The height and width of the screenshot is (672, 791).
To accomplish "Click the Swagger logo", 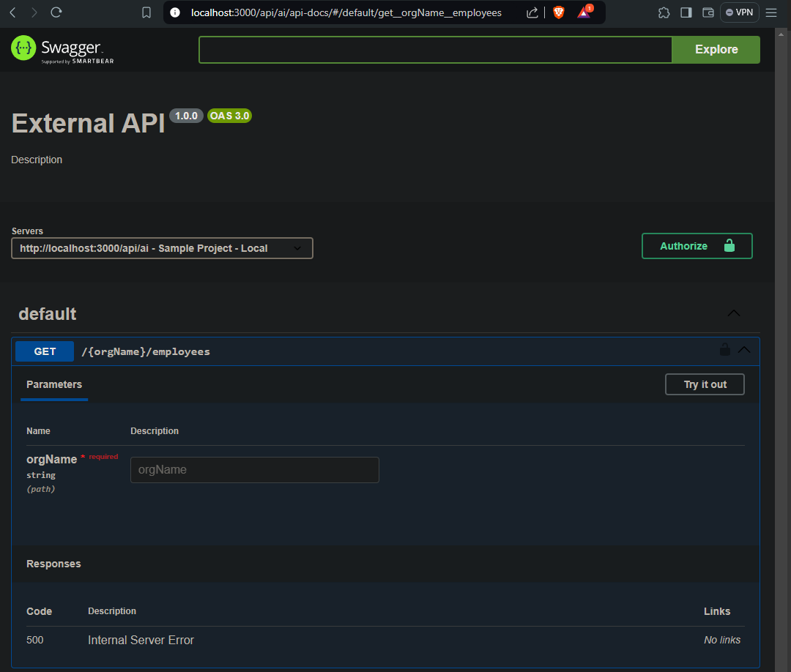I will pyautogui.click(x=62, y=49).
